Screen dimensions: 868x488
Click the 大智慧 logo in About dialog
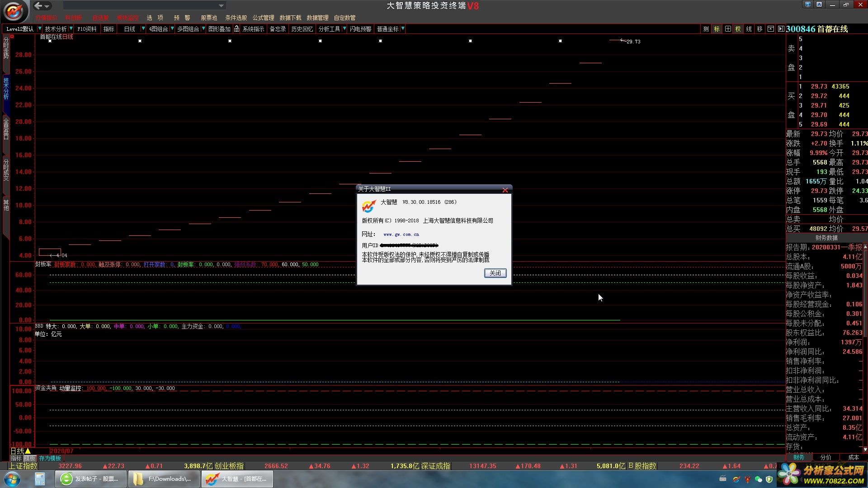coord(369,206)
